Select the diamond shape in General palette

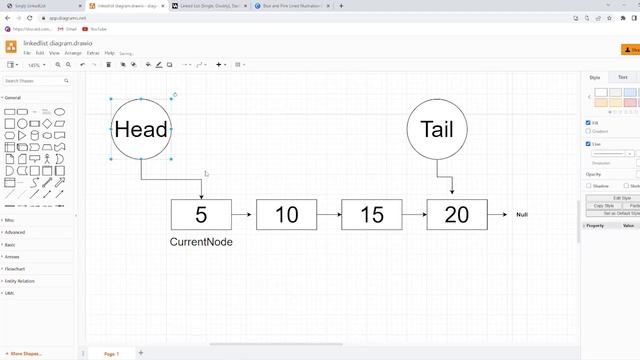pos(47,124)
